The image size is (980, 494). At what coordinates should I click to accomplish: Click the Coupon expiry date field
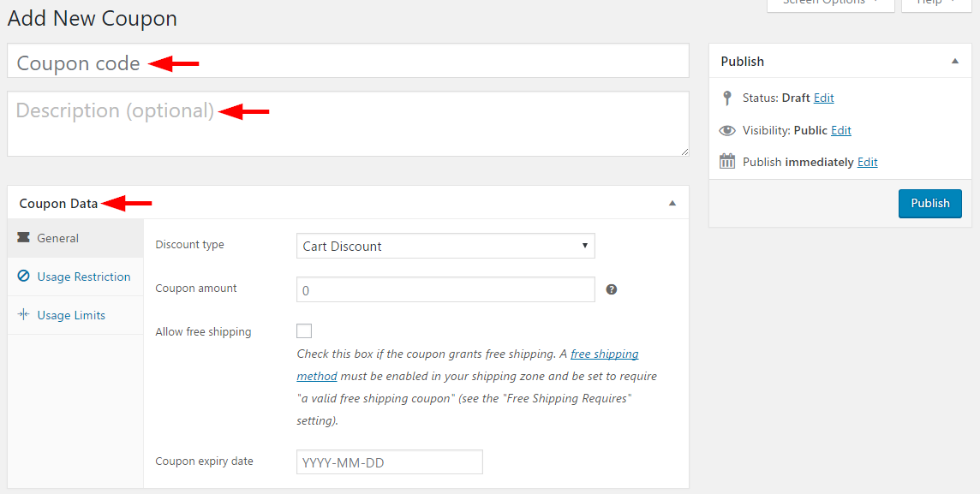pyautogui.click(x=390, y=462)
